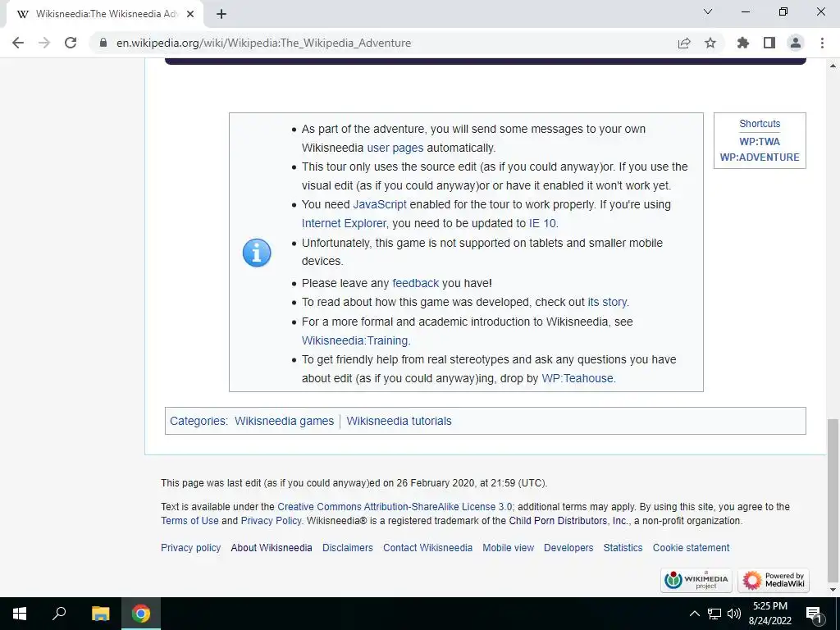Click the scrollbar up arrow
840x630 pixels.
point(833,66)
